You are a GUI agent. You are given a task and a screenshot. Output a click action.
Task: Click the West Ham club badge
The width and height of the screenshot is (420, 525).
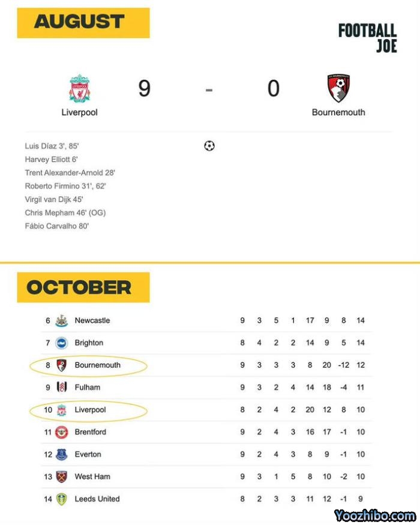[61, 476]
